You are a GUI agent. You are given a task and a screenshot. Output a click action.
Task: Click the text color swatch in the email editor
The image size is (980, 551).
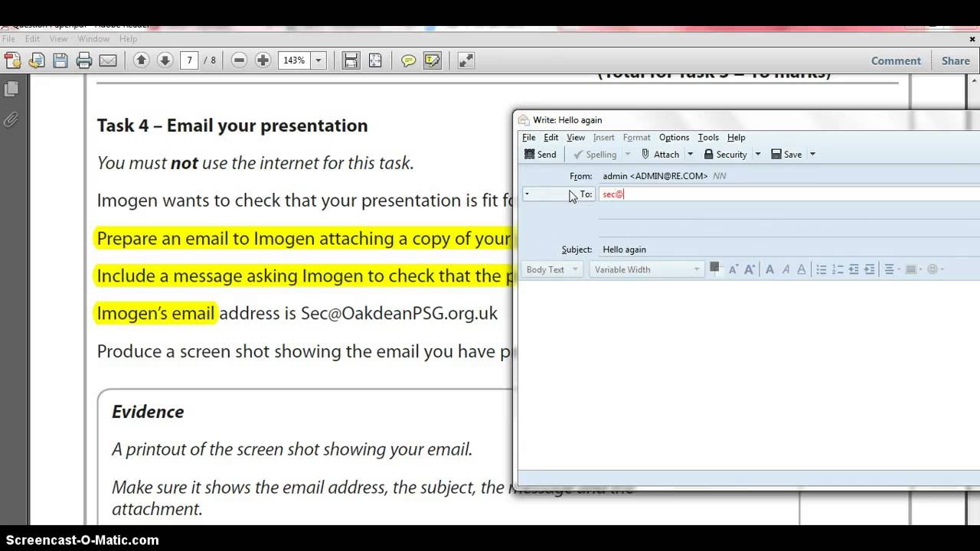(715, 269)
